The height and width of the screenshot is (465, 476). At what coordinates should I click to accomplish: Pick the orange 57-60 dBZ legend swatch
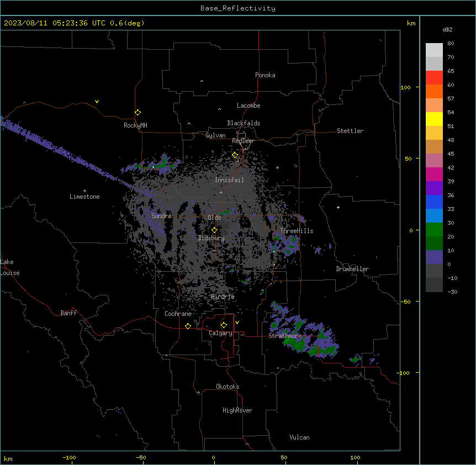(x=434, y=91)
